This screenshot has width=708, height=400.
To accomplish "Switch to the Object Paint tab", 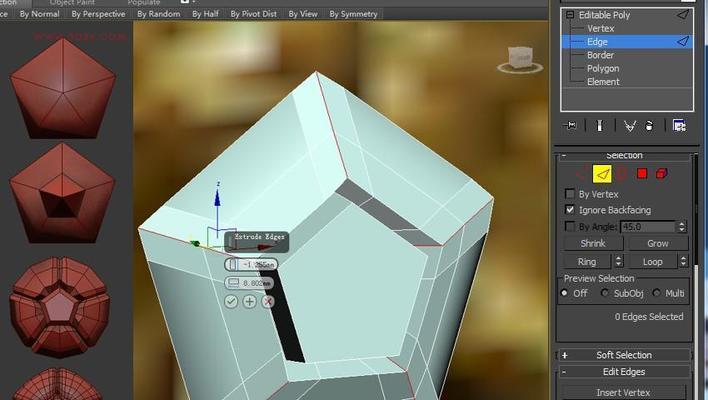I will click(72, 2).
